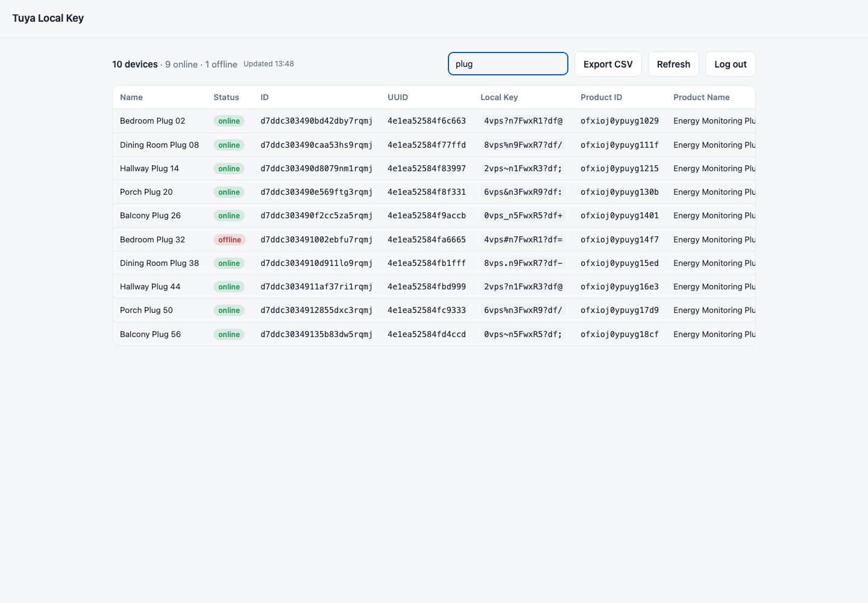Click the device ID of Dining Room Plug 38

click(x=316, y=263)
